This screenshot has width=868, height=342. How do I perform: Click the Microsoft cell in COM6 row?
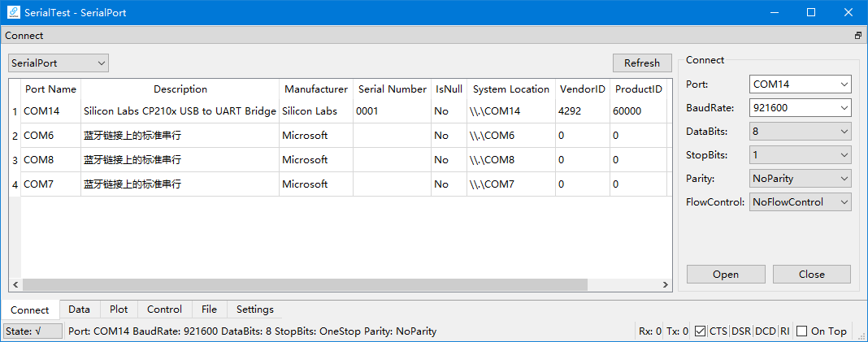(x=316, y=136)
